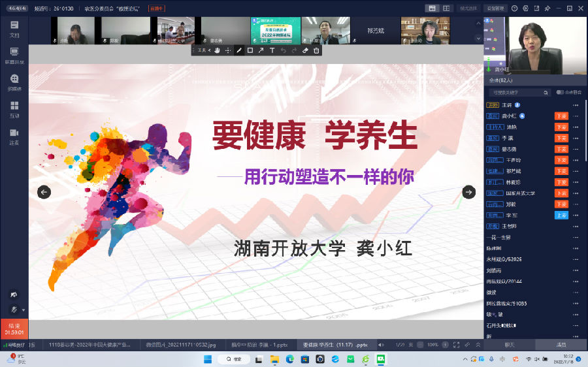588x367 pixels.
Task: Expand the microphone options arrow
Action: coord(24,310)
